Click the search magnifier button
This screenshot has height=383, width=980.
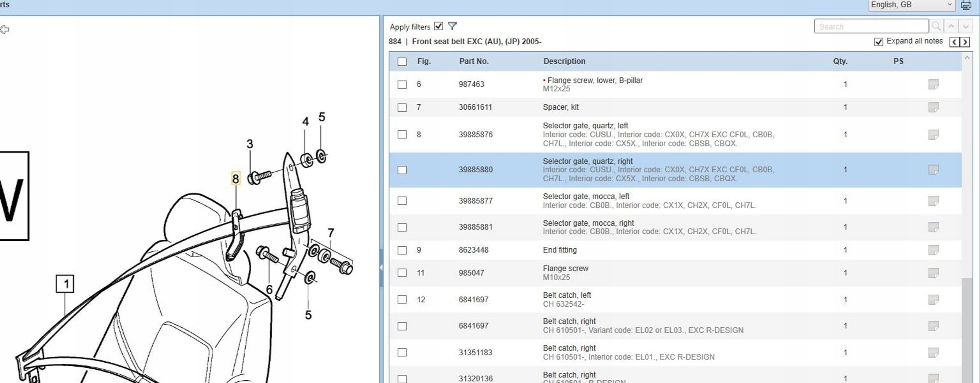(x=936, y=26)
